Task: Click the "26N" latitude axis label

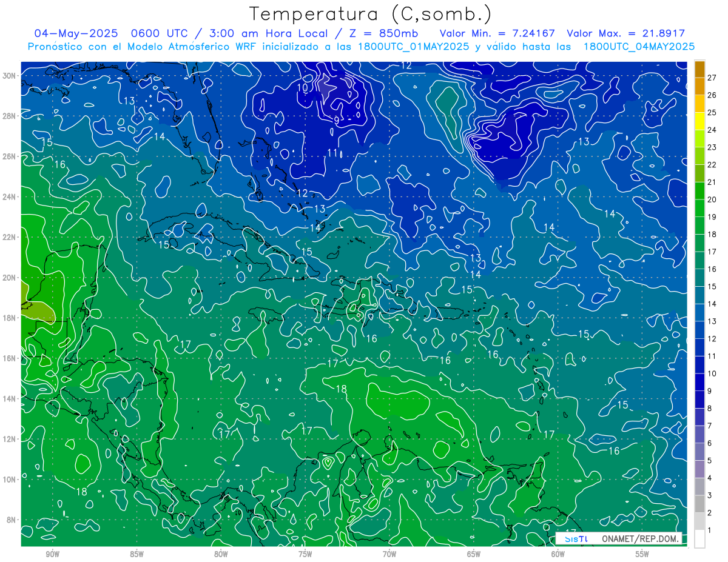Action: pyautogui.click(x=9, y=156)
